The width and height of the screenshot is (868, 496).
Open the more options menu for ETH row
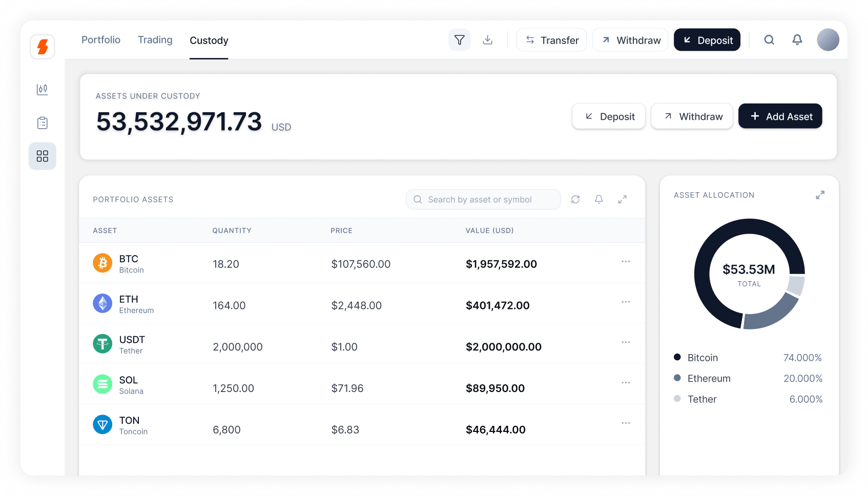click(x=626, y=302)
